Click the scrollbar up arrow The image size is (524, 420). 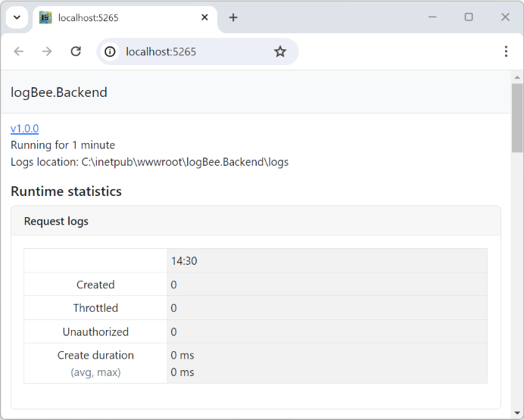[x=517, y=77]
